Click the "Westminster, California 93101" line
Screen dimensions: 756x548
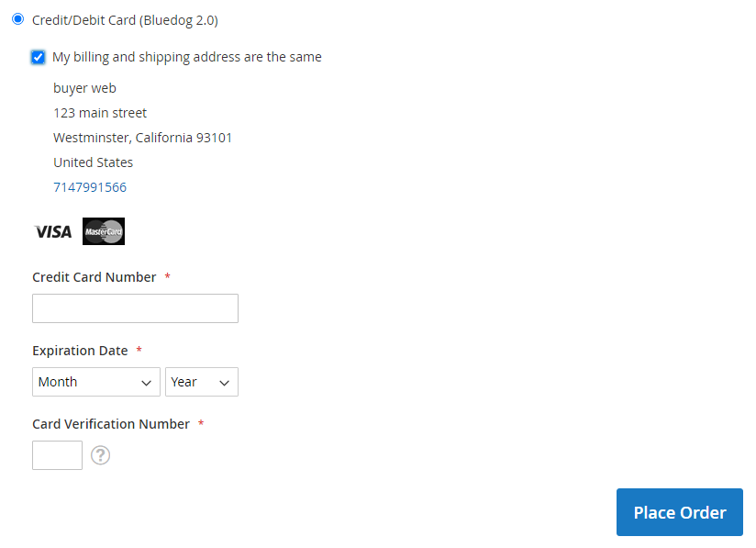(x=142, y=138)
